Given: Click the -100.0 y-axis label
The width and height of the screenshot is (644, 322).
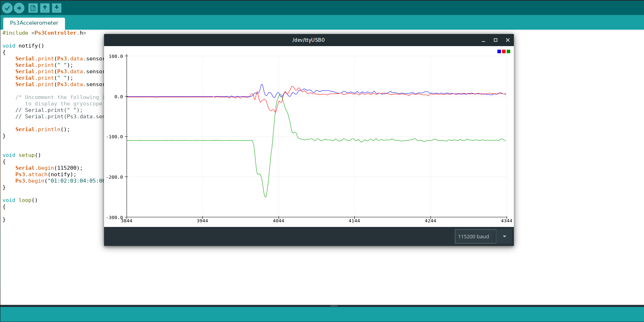Looking at the screenshot, I should 114,137.
